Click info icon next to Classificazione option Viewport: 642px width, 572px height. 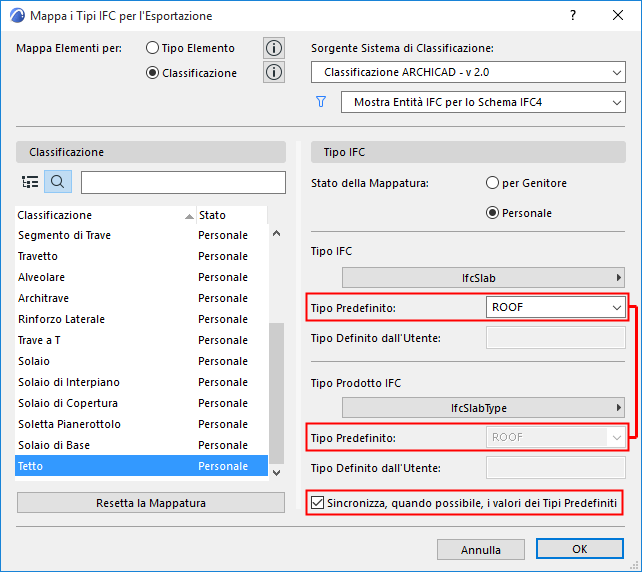coord(274,72)
